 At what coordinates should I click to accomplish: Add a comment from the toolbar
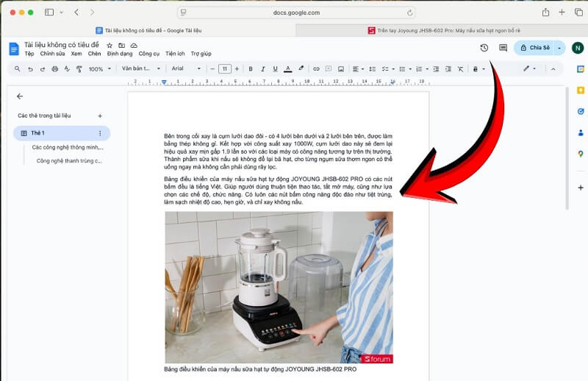tap(329, 69)
